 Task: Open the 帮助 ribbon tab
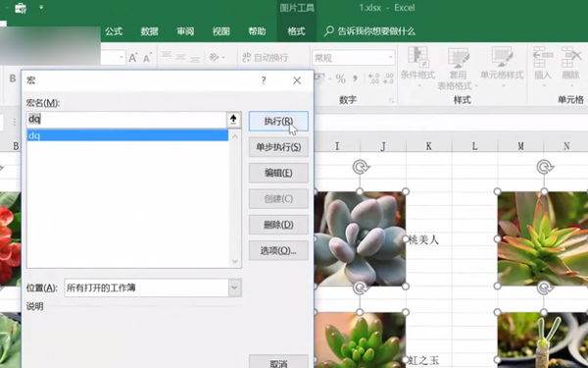tap(257, 31)
